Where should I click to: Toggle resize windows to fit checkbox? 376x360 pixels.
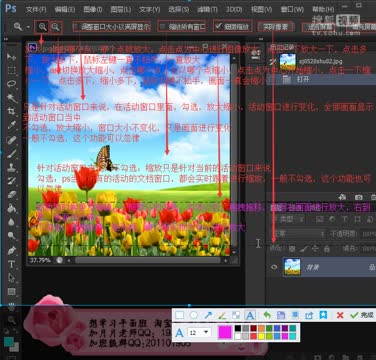[75, 27]
